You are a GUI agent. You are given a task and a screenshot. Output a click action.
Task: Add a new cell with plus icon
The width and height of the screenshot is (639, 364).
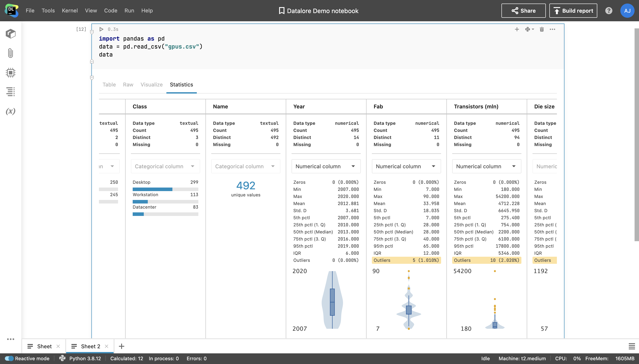tap(517, 29)
